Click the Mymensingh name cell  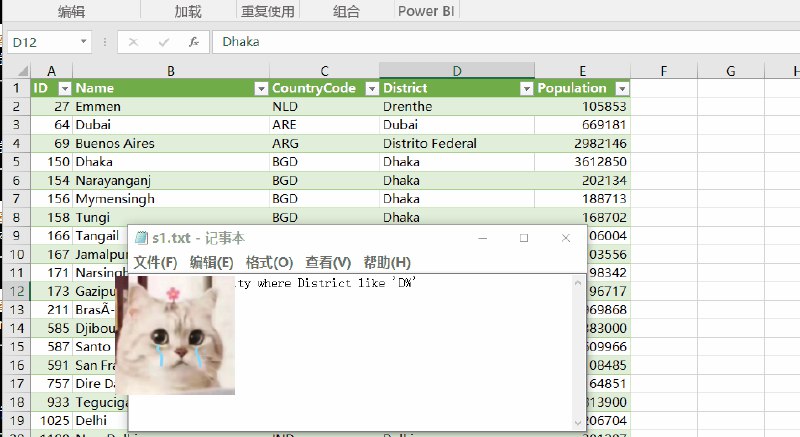pyautogui.click(x=171, y=199)
